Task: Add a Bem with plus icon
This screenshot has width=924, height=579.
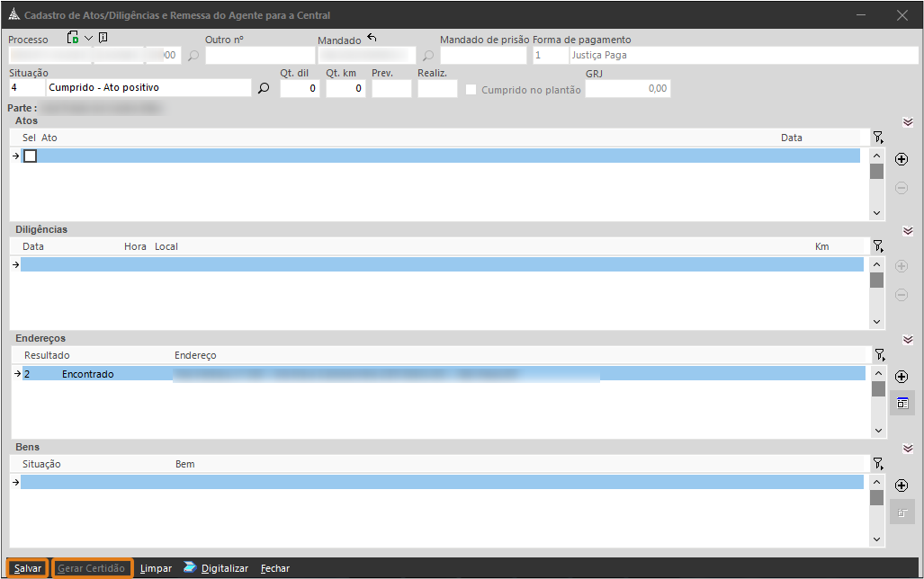Action: tap(901, 485)
